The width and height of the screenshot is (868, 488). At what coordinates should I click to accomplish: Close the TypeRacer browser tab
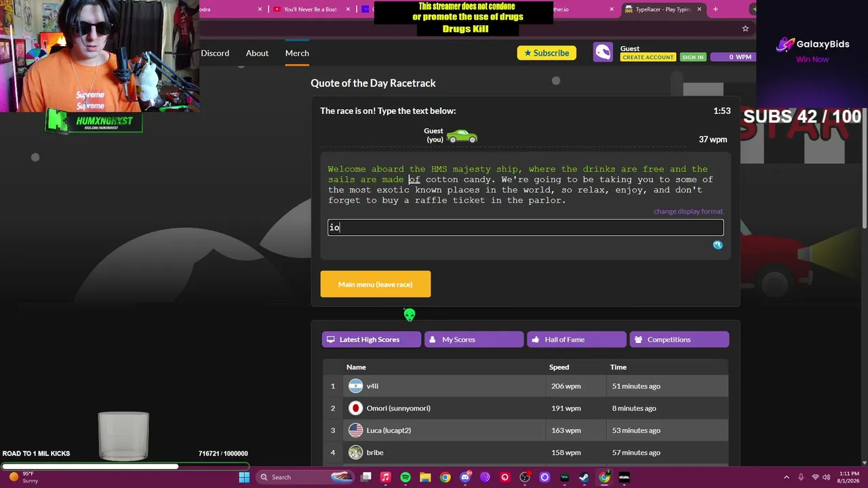(x=699, y=9)
